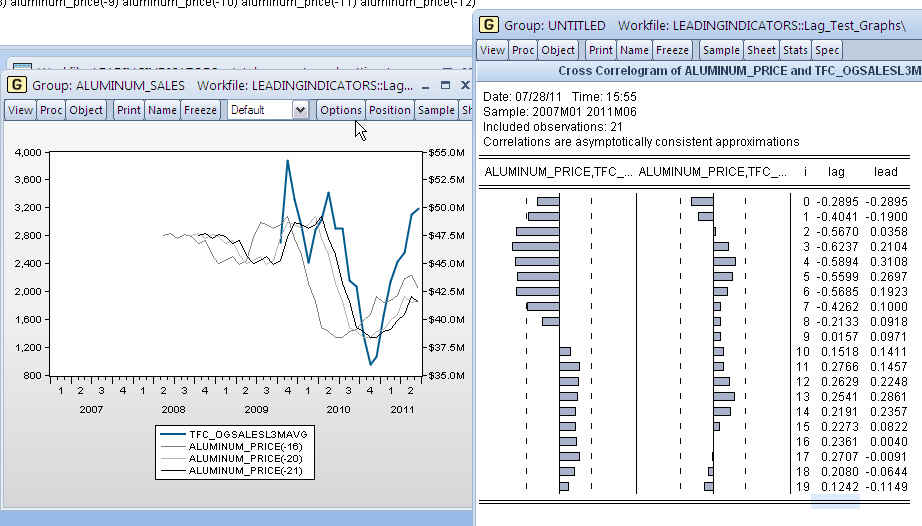Click Sample in ALUMINUM_SALES window toolbar
The height and width of the screenshot is (526, 922).
pos(436,110)
